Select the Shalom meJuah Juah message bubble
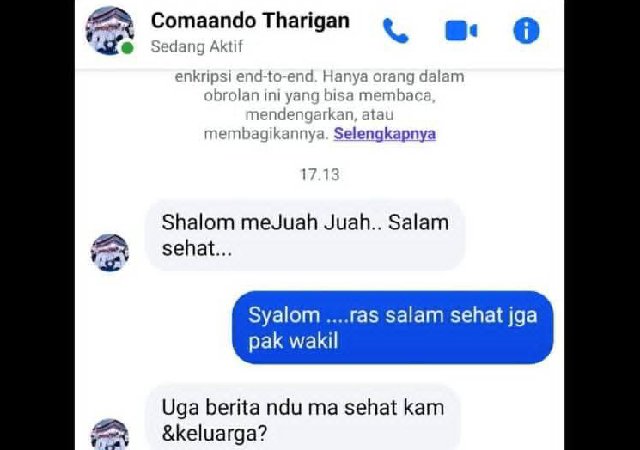 tap(305, 235)
